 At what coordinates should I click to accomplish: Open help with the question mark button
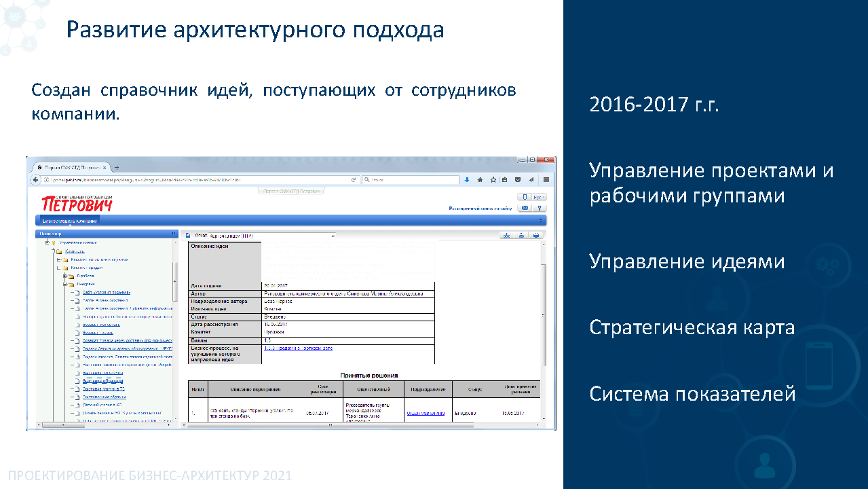pyautogui.click(x=540, y=208)
